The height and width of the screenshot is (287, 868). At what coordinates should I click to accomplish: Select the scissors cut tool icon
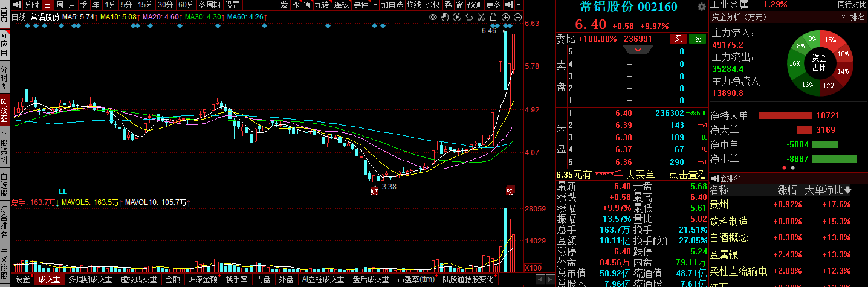(x=481, y=17)
